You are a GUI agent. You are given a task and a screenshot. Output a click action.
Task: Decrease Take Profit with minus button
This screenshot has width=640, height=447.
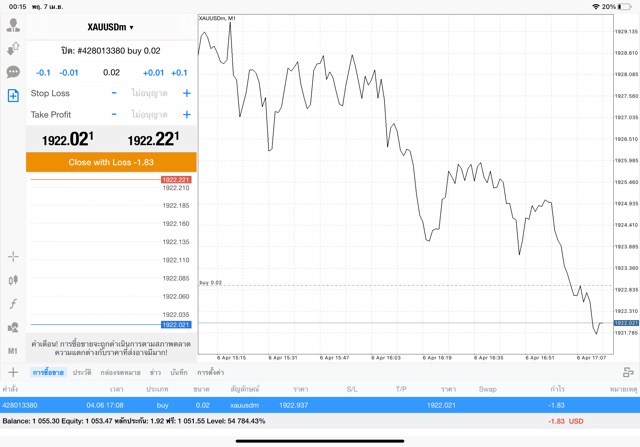(114, 115)
